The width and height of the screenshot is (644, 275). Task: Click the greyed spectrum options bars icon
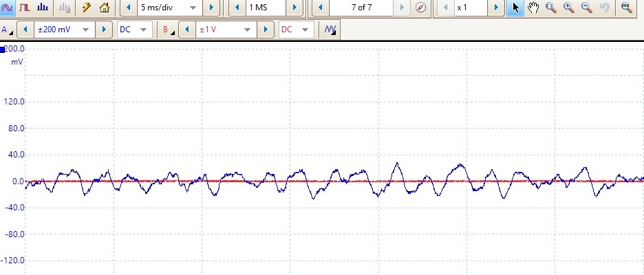(65, 8)
